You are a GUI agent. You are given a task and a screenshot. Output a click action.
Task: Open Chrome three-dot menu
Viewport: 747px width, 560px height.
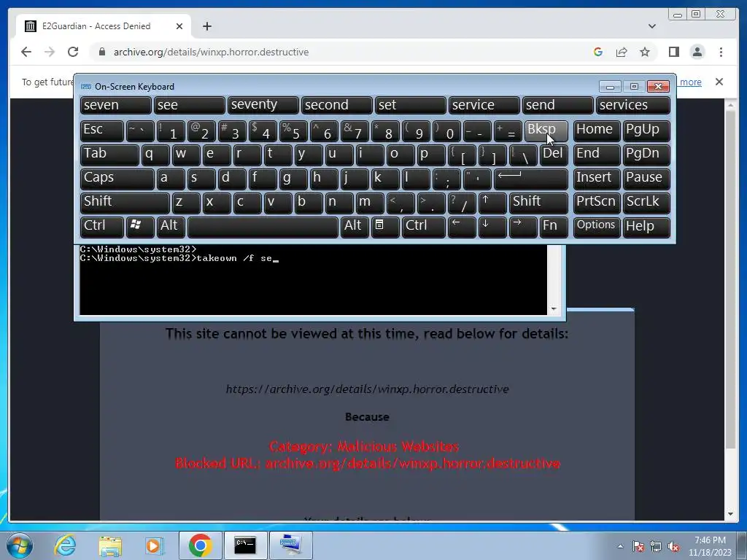[721, 52]
